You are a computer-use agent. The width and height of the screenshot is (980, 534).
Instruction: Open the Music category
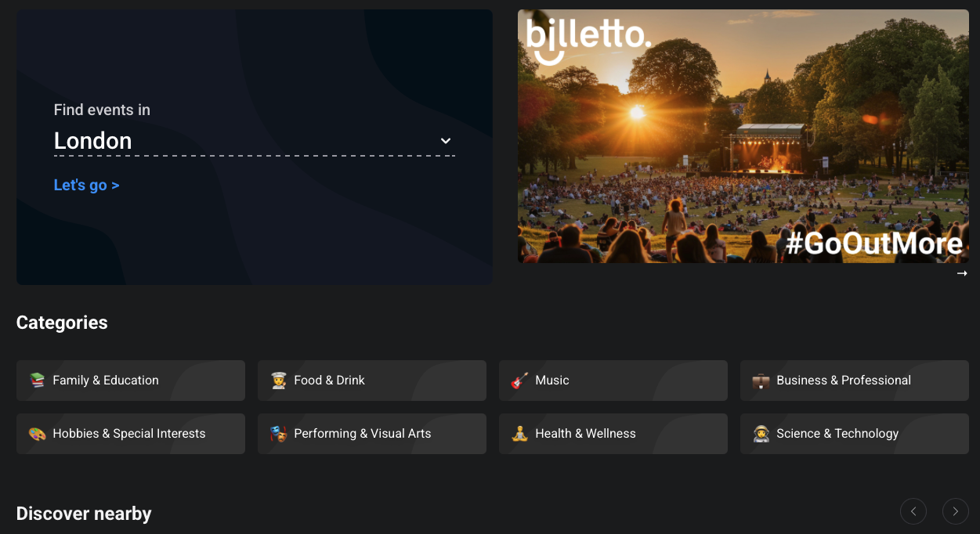pos(613,381)
